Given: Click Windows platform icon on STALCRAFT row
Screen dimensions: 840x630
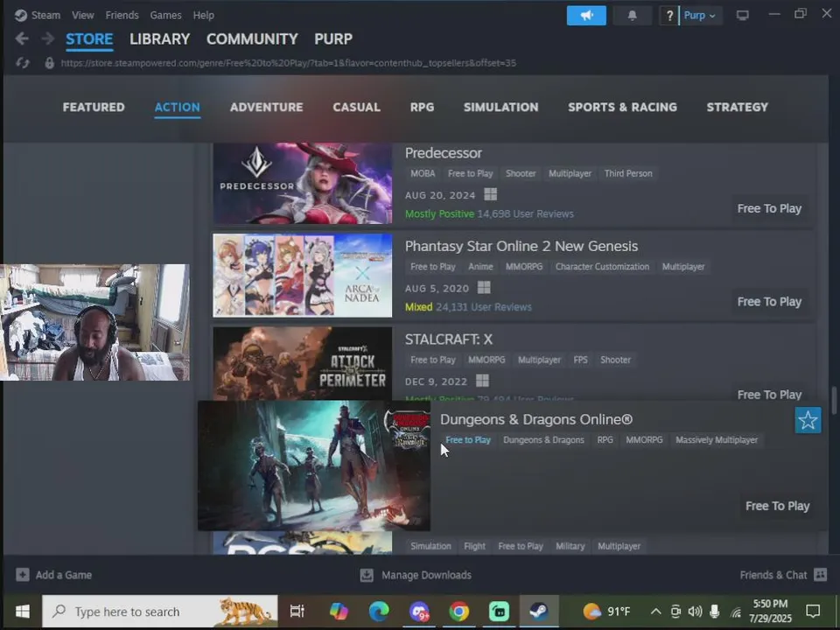Looking at the screenshot, I should tap(482, 381).
